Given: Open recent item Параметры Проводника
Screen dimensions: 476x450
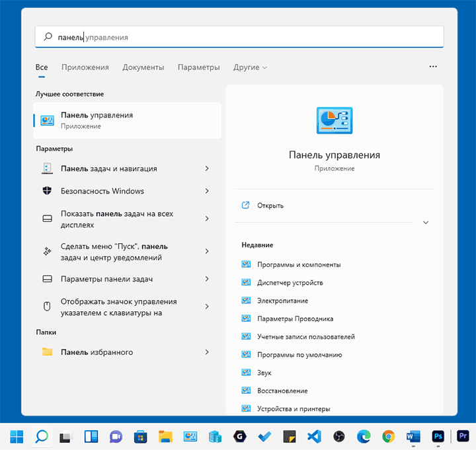Looking at the screenshot, I should pos(295,319).
